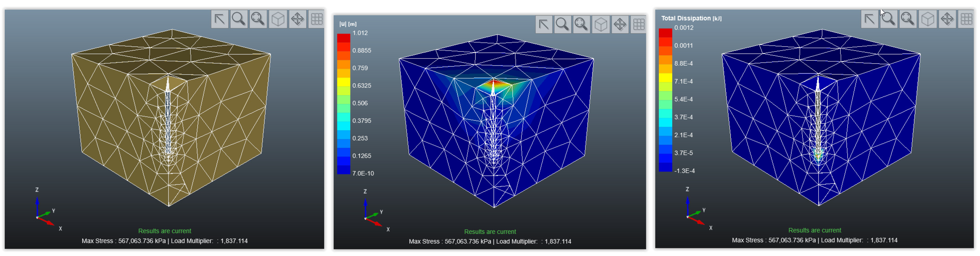Click zoom-to-fit icon in the Total Dissipation viewport

tap(908, 19)
